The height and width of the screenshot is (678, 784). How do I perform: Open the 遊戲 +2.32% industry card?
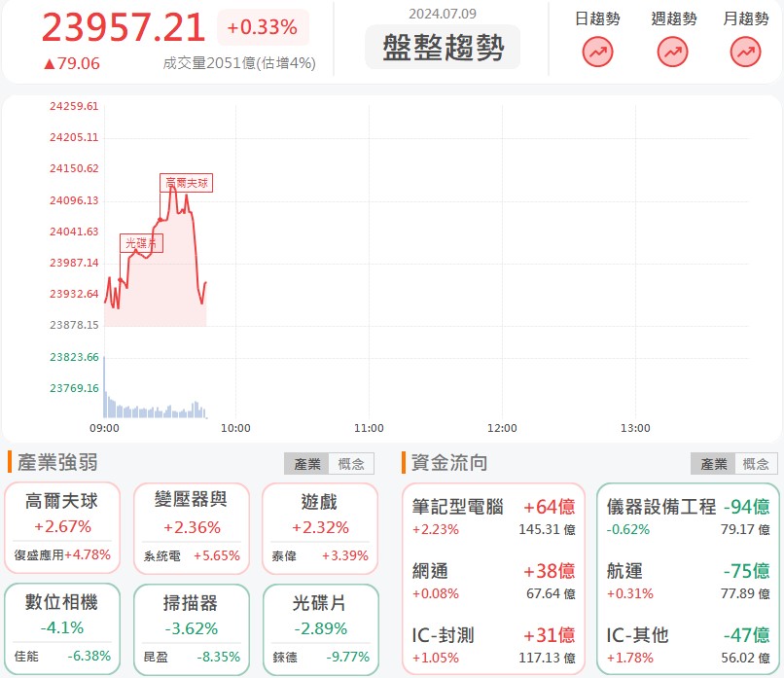click(x=320, y=528)
